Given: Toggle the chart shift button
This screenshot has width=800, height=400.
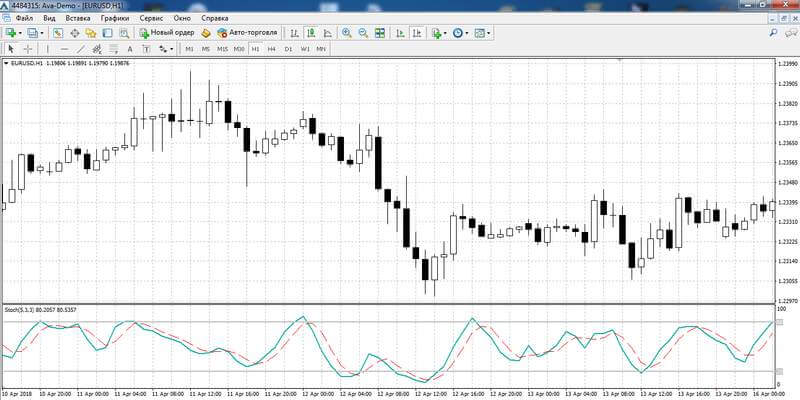Looking at the screenshot, I should pyautogui.click(x=417, y=33).
